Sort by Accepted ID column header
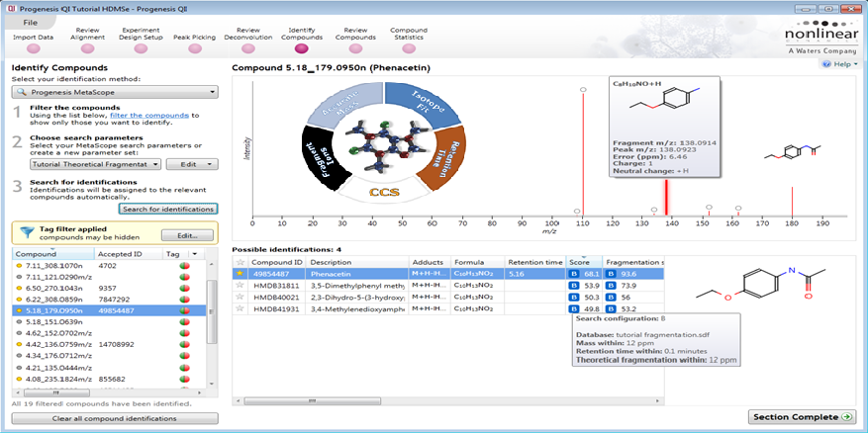This screenshot has width=868, height=434. (x=129, y=254)
